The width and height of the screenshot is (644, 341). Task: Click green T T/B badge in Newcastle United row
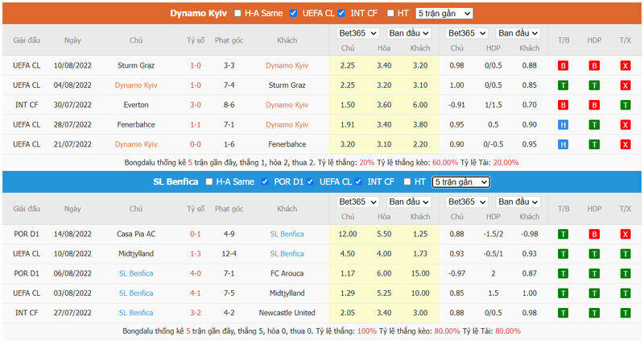click(x=563, y=314)
